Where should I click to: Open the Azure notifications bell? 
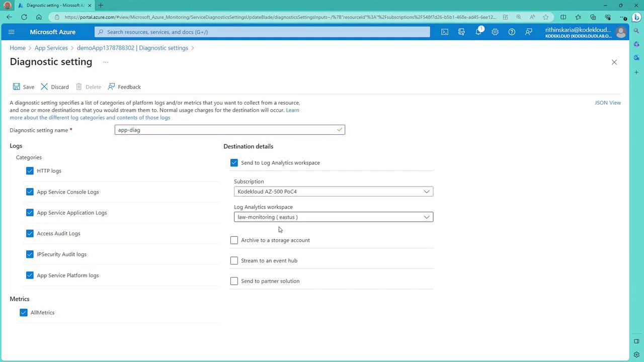[x=478, y=32]
